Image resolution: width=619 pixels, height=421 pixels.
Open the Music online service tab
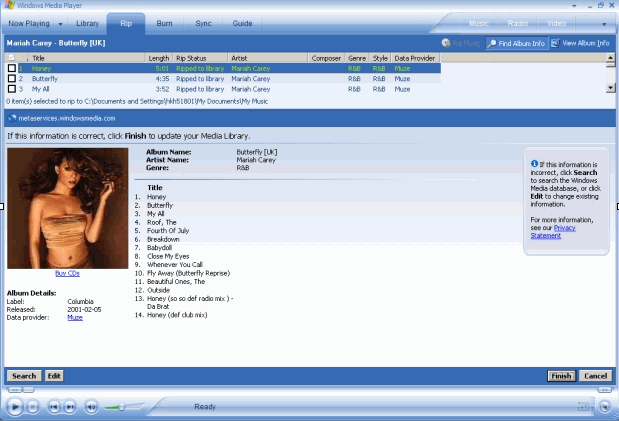(478, 24)
